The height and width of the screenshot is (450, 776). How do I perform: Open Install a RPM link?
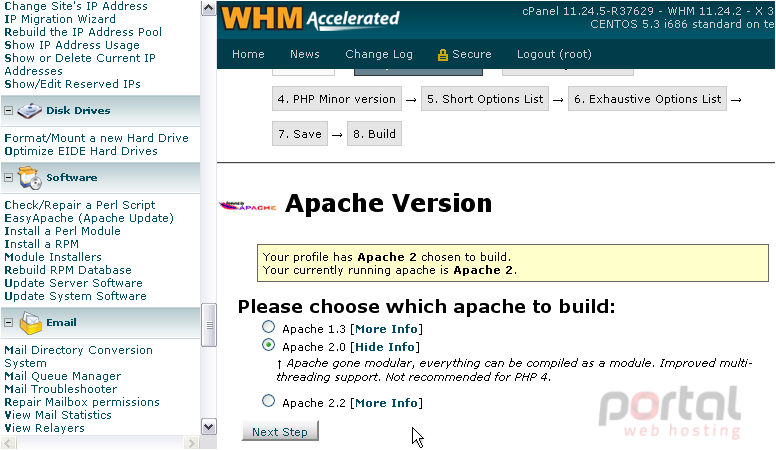click(42, 244)
